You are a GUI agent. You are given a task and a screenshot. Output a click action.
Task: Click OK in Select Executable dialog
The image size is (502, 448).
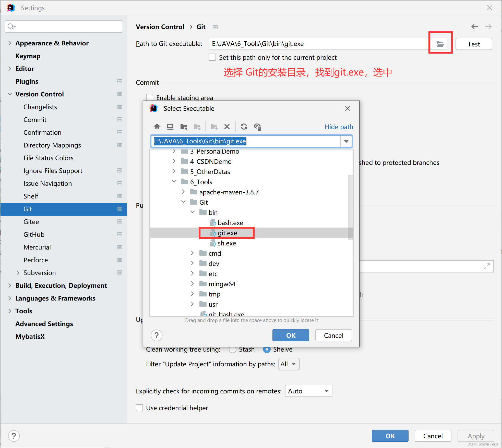pos(291,335)
